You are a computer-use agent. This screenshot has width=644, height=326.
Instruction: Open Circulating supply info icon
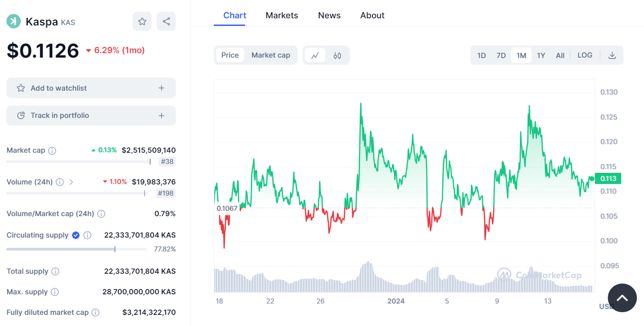(87, 235)
